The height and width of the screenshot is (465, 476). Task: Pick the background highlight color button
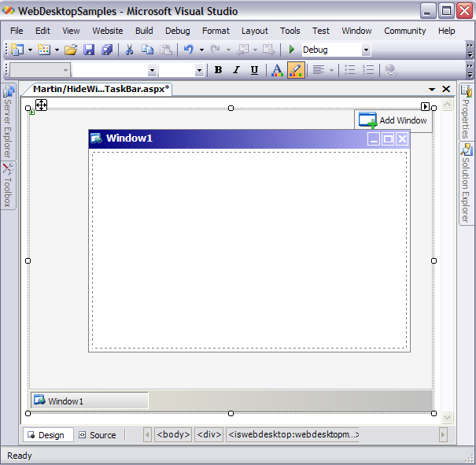296,70
